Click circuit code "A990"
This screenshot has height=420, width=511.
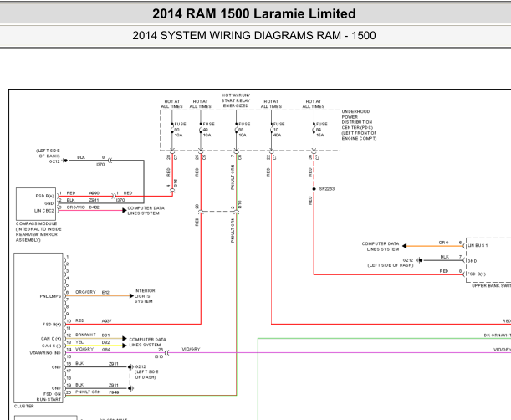95,193
